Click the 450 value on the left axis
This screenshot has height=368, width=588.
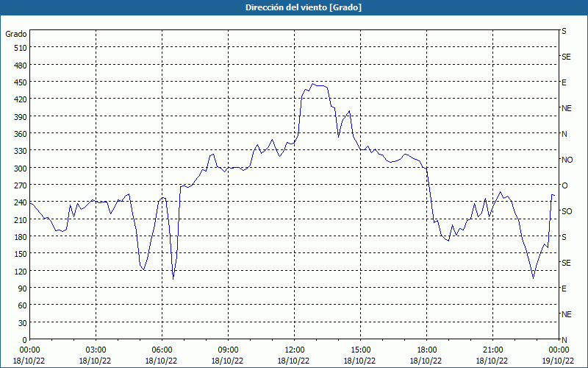pyautogui.click(x=21, y=82)
